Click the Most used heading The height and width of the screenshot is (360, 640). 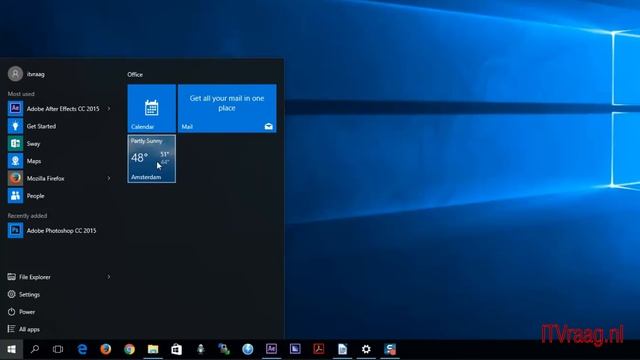click(21, 94)
